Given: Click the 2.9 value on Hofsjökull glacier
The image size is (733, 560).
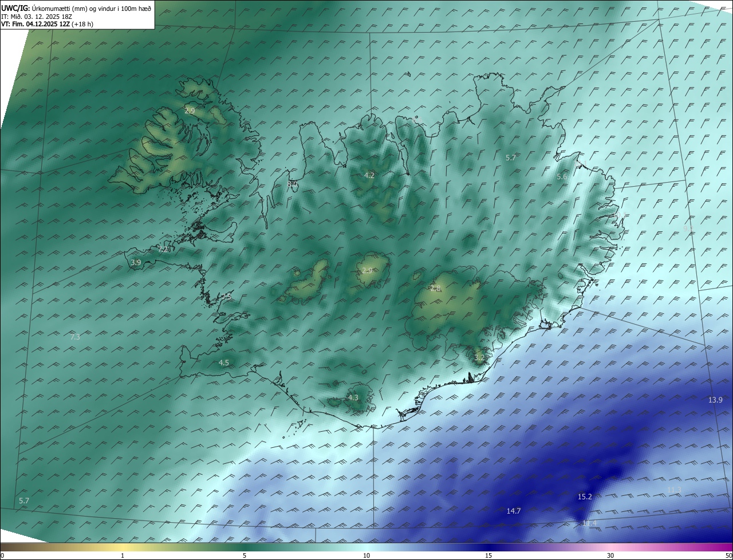Looking at the screenshot, I should pyautogui.click(x=367, y=271).
